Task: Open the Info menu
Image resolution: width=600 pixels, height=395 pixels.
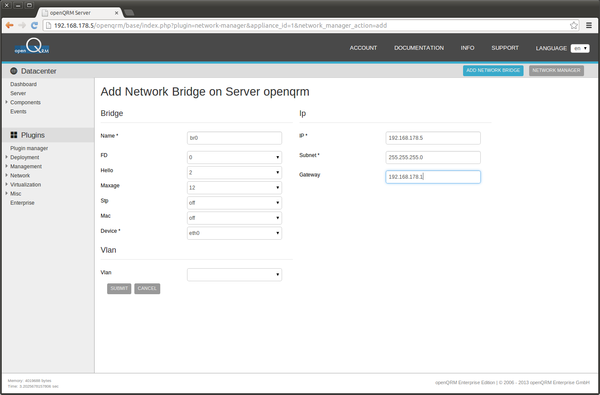Action: [x=467, y=48]
